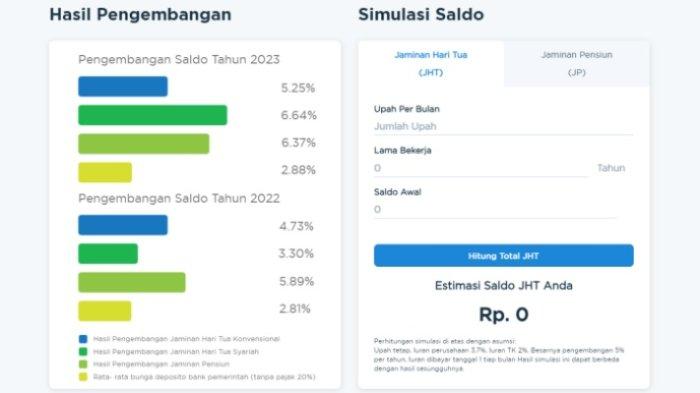Screen dimensions: 700x393
Task: Open the Jaminan Pensiun (JP) tab
Action: [577, 64]
